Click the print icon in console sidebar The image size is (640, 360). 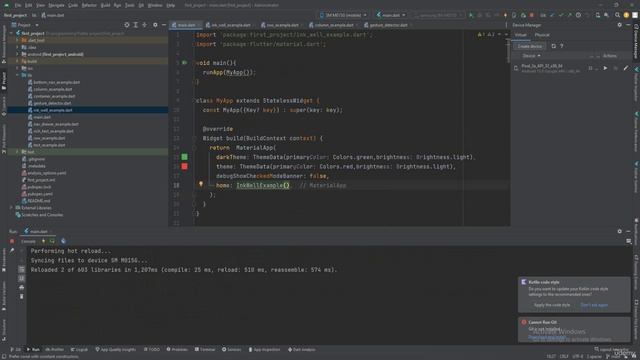coord(22,287)
